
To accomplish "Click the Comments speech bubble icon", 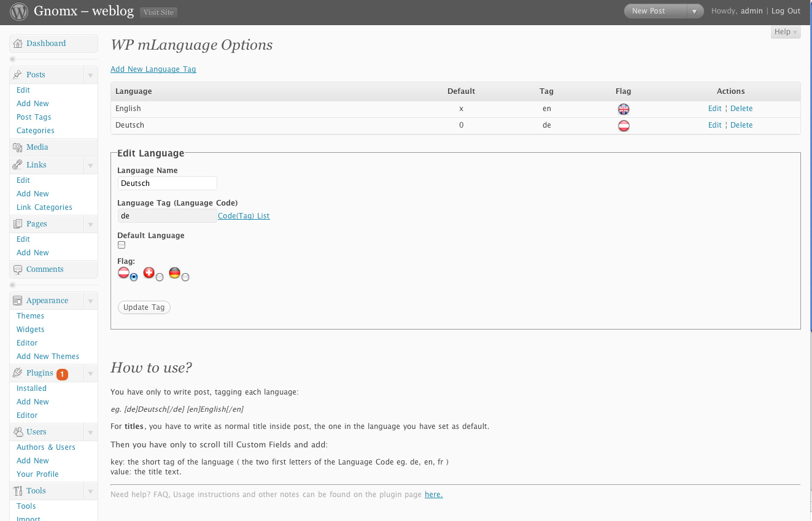I will tap(18, 269).
